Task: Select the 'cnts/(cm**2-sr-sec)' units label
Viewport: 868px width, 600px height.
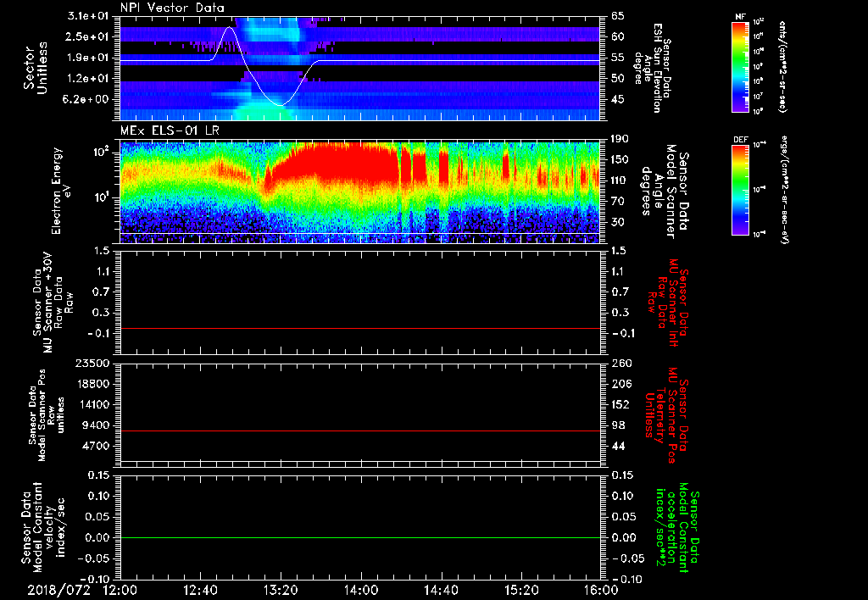Action: coord(782,67)
